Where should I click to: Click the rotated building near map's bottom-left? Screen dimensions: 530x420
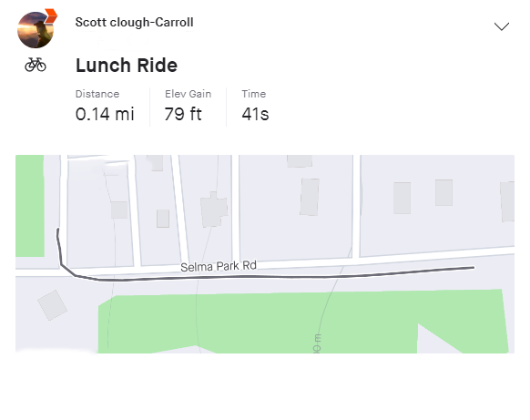click(53, 305)
